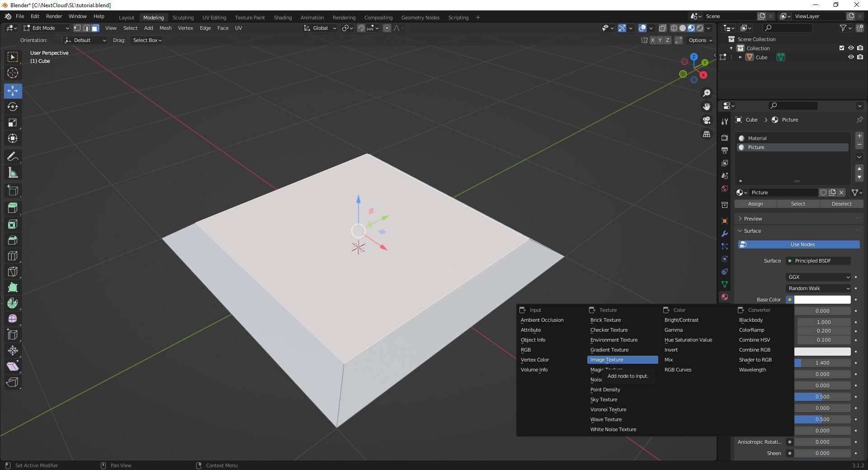Toggle X axis mirror button
Screen dimensions: 868x470
pos(652,40)
